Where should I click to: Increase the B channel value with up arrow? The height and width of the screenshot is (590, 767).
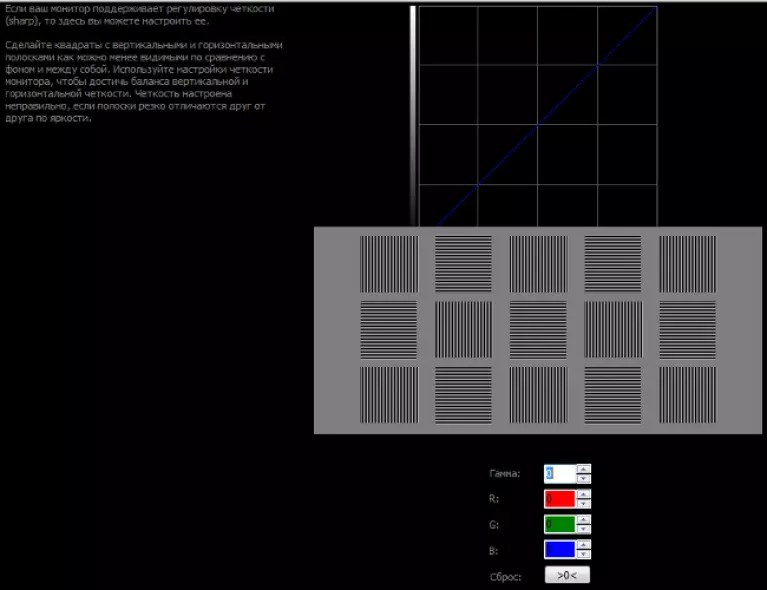pyautogui.click(x=583, y=545)
